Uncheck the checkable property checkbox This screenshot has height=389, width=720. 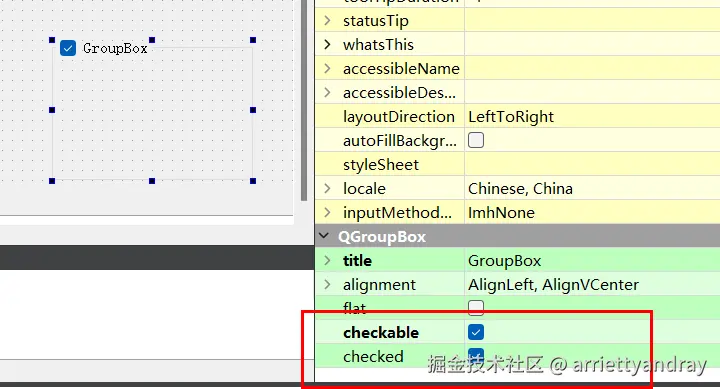click(476, 332)
